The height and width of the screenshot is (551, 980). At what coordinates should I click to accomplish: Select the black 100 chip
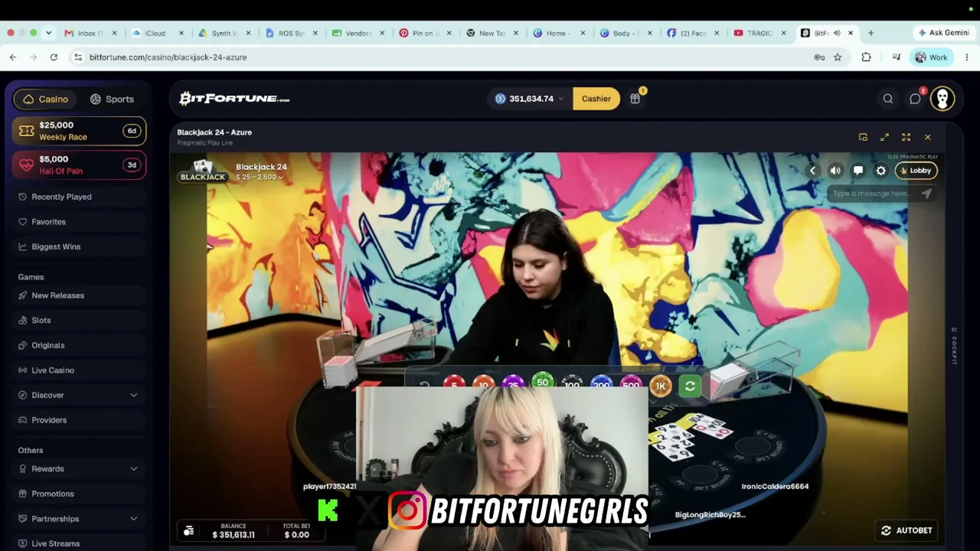point(572,383)
